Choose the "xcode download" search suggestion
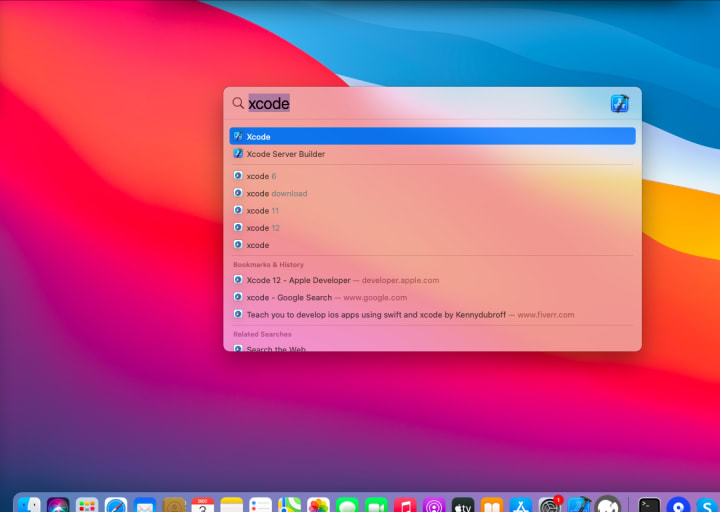720x512 pixels. click(x=432, y=193)
